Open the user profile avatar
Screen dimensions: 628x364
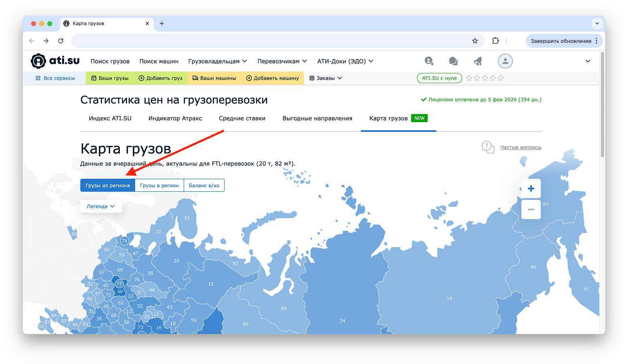[x=505, y=61]
